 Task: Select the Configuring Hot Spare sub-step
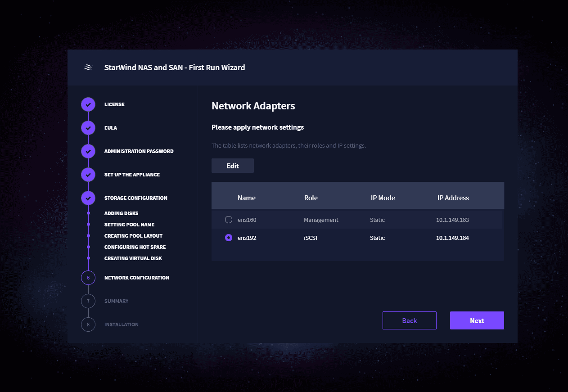(x=135, y=247)
